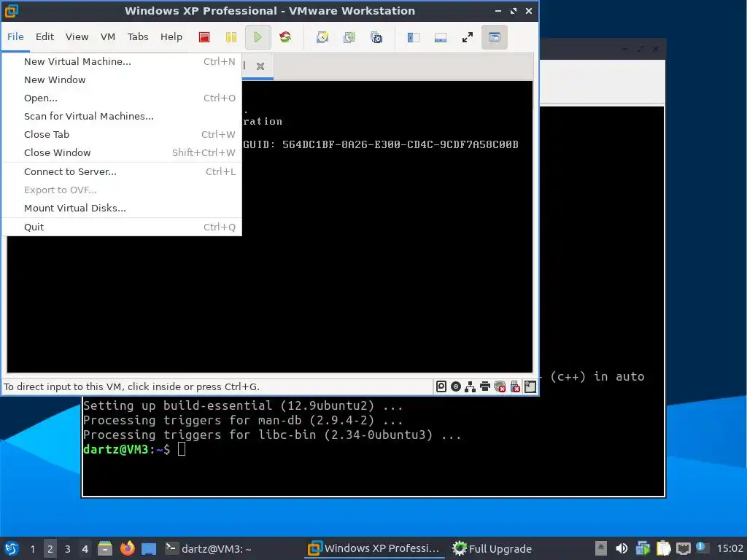Click the removable media tray icon
This screenshot has height=560, width=747.
click(601, 548)
